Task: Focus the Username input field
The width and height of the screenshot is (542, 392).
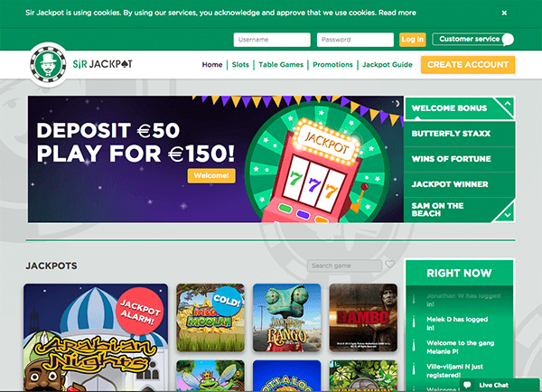Action: [272, 40]
